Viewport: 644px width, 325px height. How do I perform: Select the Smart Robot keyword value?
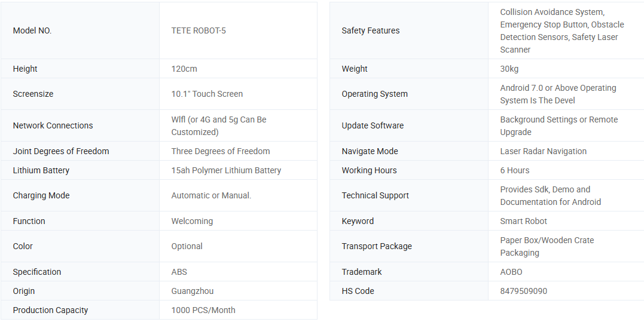[x=524, y=221]
